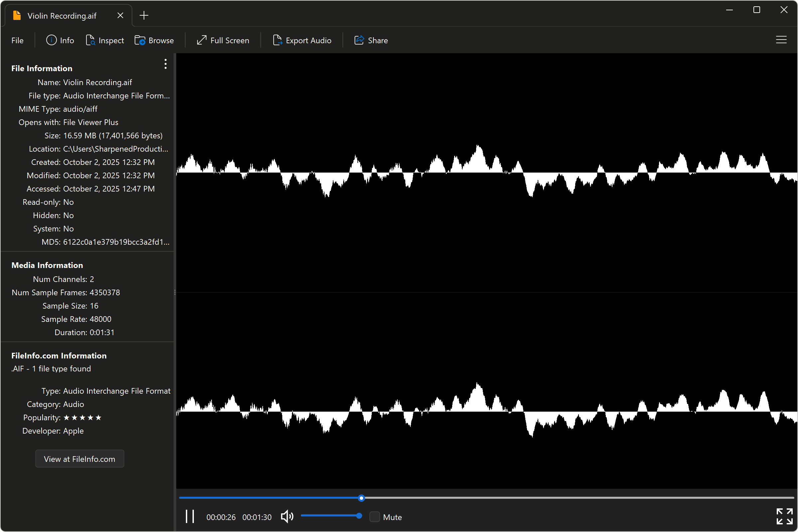
Task: Select the Inspect tool
Action: pos(105,40)
